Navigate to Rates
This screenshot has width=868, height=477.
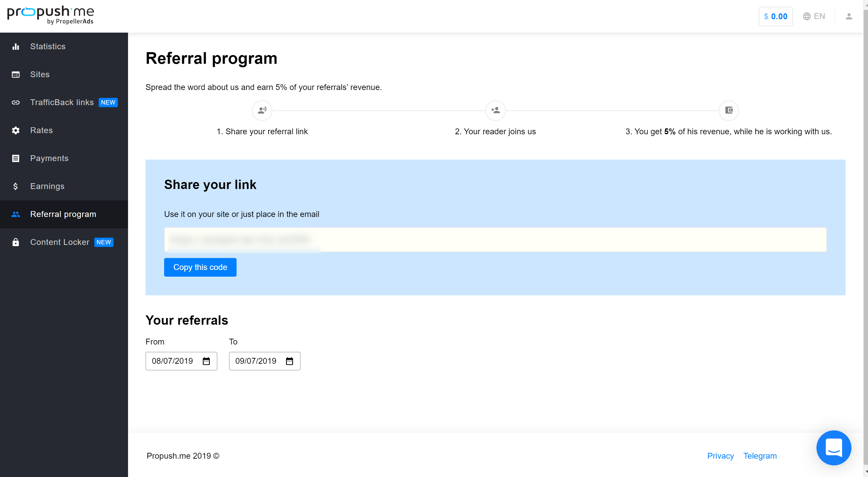click(64, 130)
